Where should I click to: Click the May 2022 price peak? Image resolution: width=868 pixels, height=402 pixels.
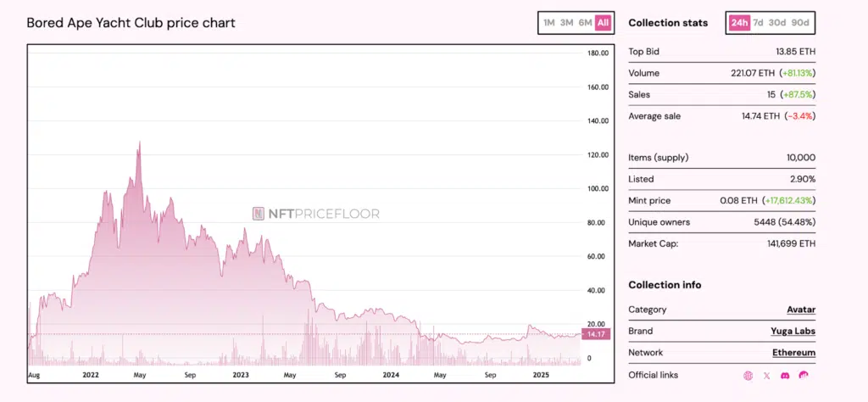coord(139,143)
